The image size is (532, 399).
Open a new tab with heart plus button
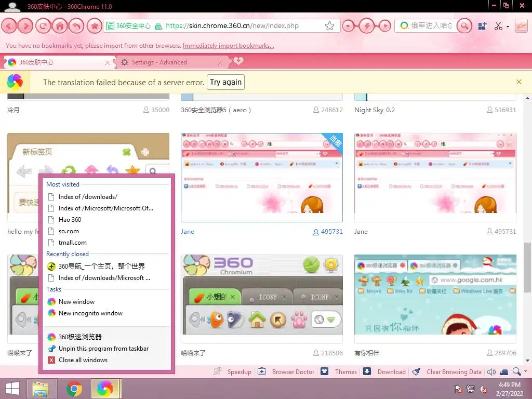pyautogui.click(x=238, y=61)
